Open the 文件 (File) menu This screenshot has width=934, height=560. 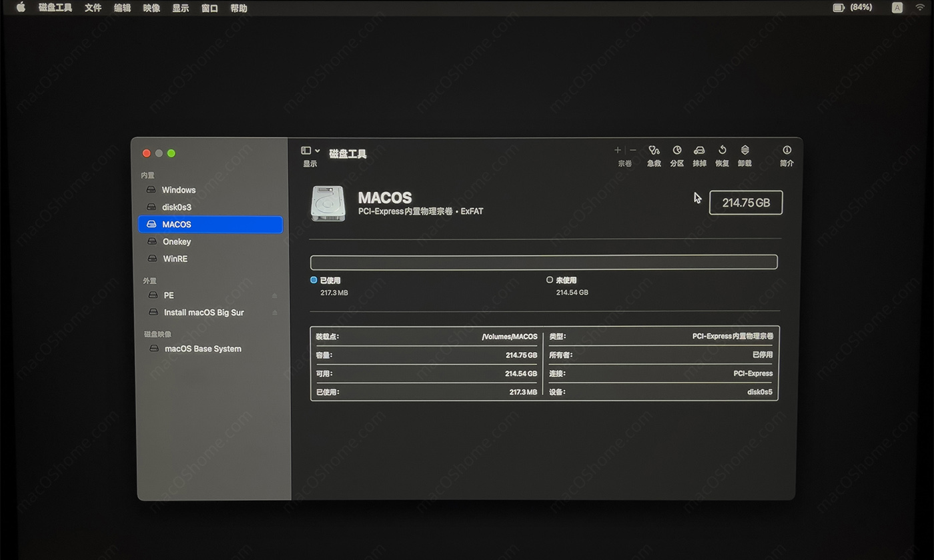(x=93, y=8)
